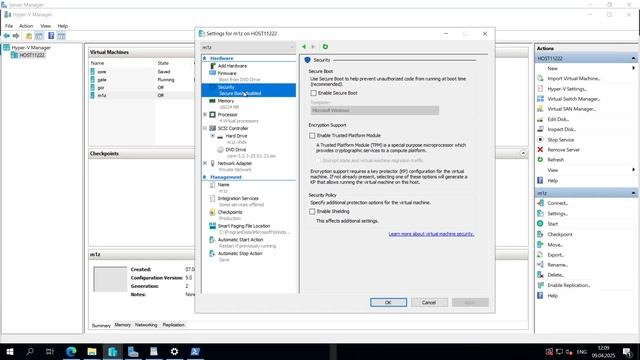The image size is (640, 360).
Task: Click Windows Start button
Action: pos(10,351)
